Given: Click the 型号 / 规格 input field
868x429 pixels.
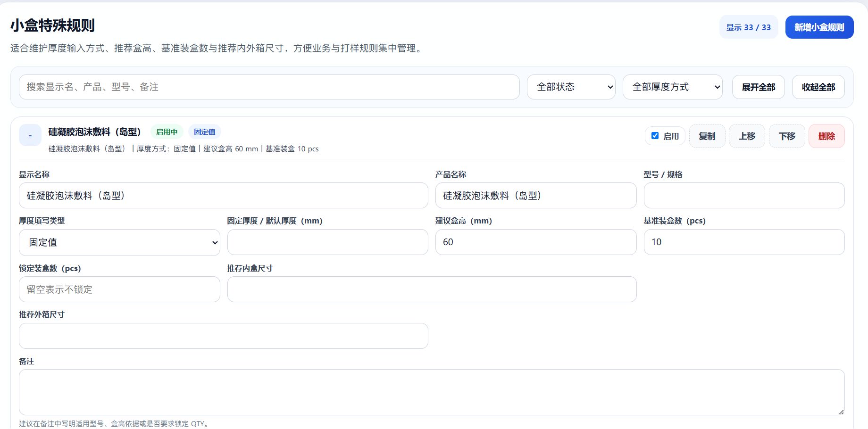Looking at the screenshot, I should (x=744, y=196).
